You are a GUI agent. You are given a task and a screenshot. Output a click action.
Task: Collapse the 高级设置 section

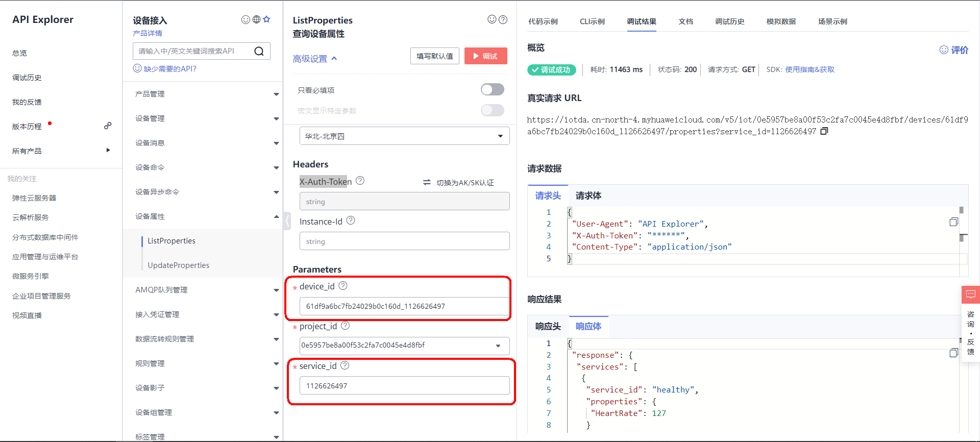[315, 59]
